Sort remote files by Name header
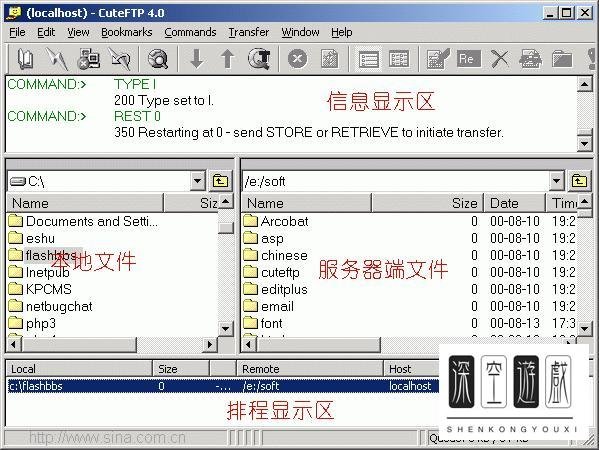Image resolution: width=599 pixels, height=450 pixels. point(306,203)
